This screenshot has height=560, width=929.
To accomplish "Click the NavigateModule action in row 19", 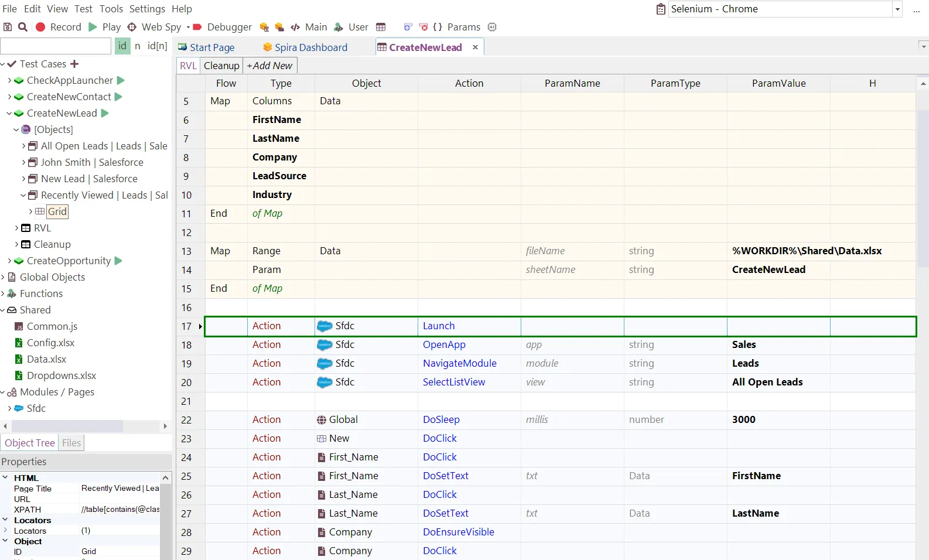I will [460, 363].
